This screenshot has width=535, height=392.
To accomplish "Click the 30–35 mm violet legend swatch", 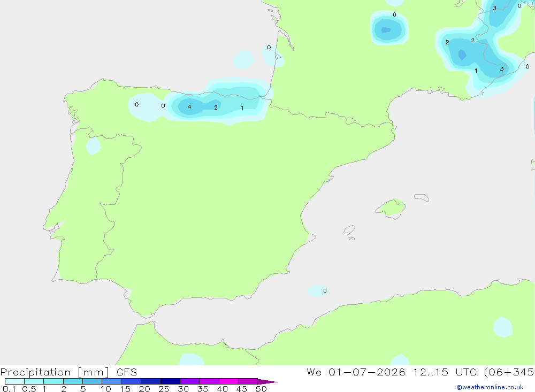I will [190, 381].
